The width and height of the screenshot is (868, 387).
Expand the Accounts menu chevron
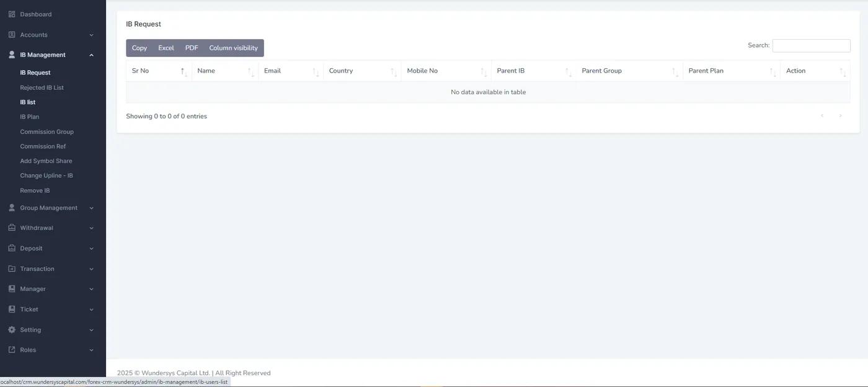(91, 35)
